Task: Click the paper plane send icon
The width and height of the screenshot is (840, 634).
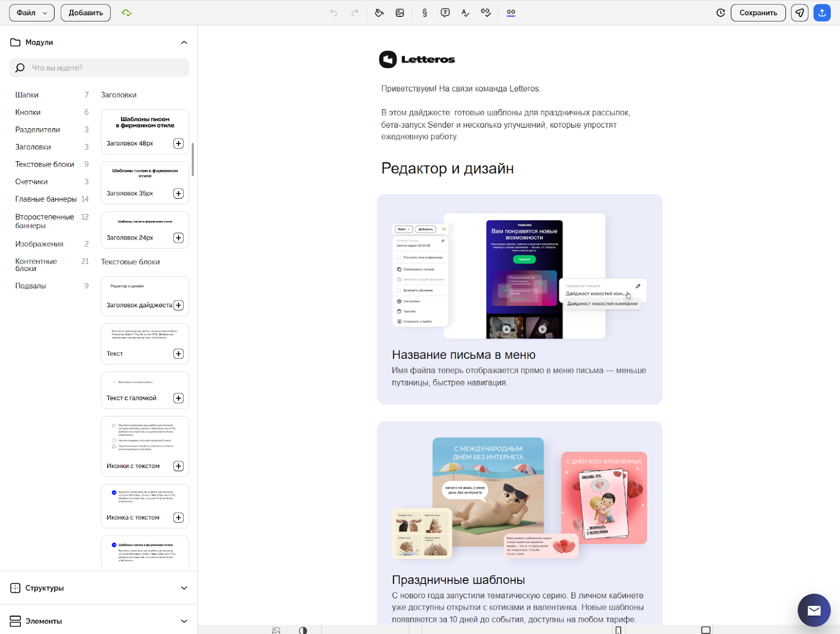Action: (x=800, y=13)
